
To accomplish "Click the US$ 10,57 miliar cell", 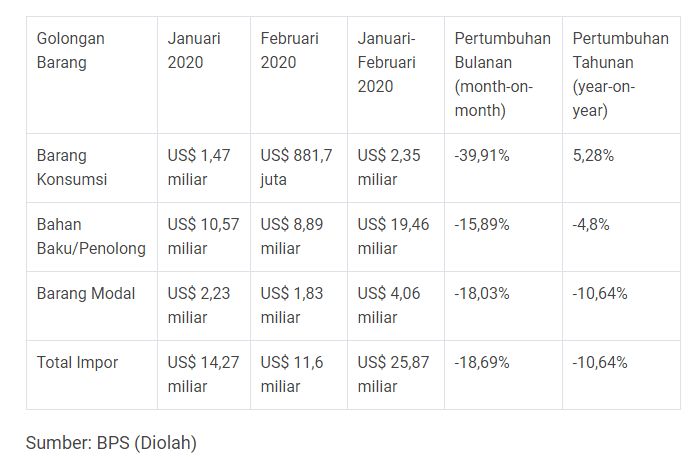I will (204, 237).
